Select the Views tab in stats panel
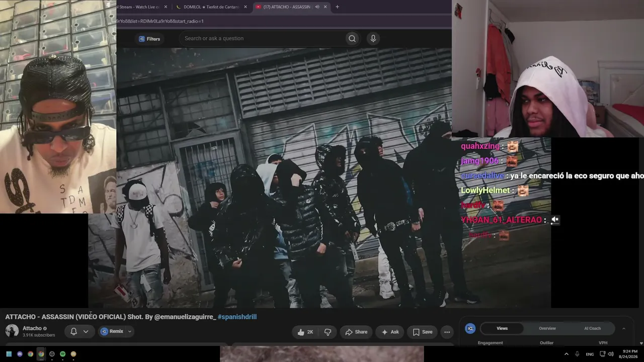 tap(502, 328)
